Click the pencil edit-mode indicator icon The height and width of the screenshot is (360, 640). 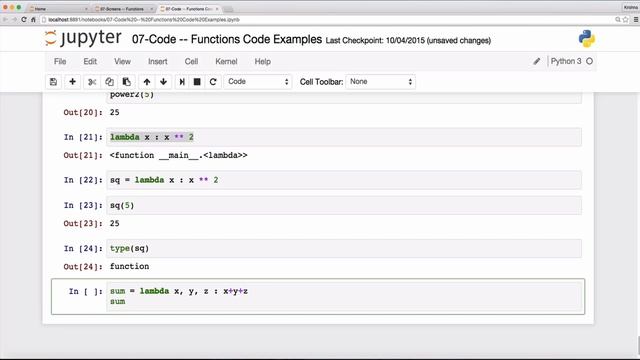(536, 61)
